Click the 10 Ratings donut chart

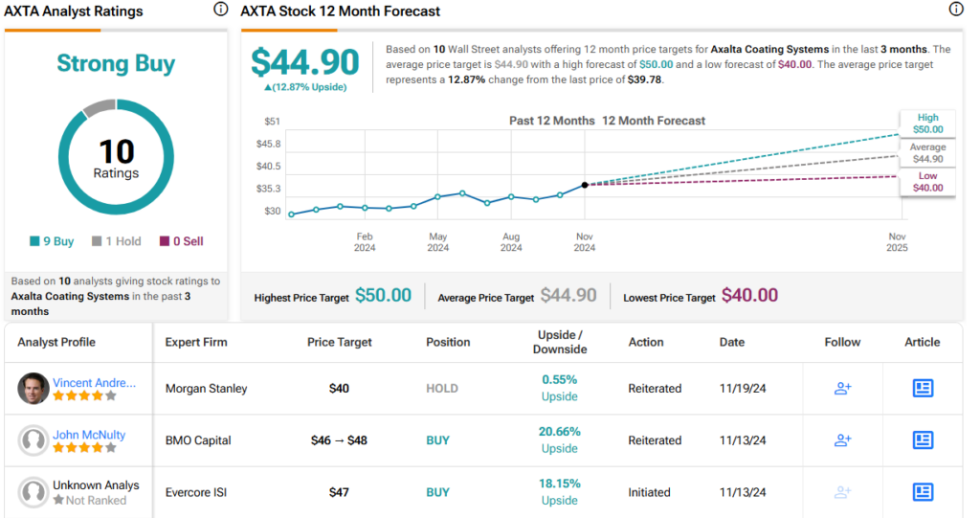(116, 158)
